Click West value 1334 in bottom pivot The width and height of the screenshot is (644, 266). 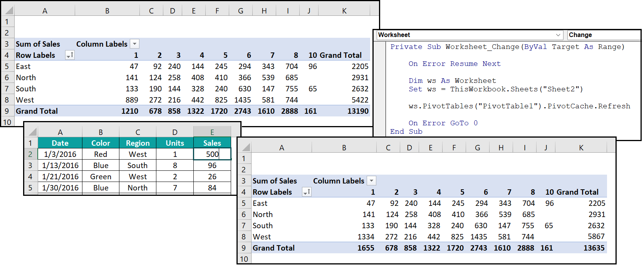coord(366,237)
